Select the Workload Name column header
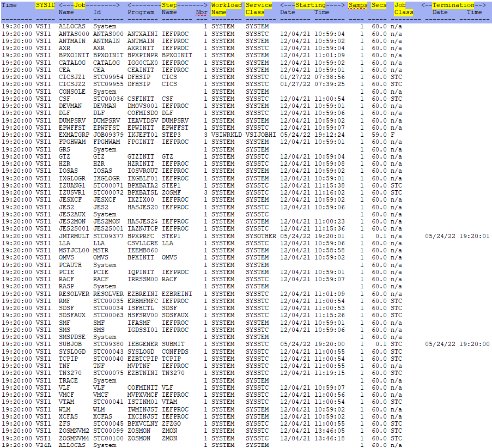The width and height of the screenshot is (492, 448). click(226, 8)
